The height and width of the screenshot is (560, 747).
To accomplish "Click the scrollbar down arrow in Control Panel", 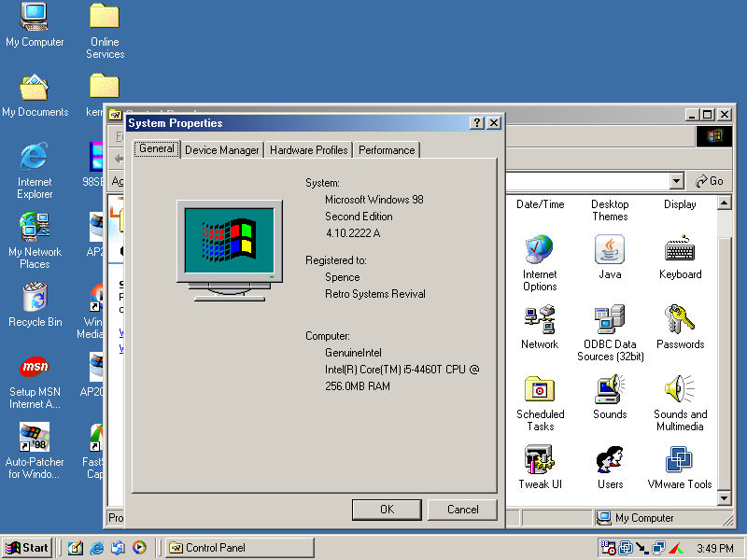I will (725, 498).
